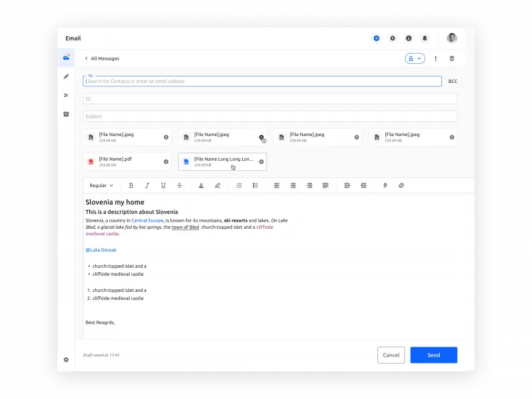This screenshot has height=399, width=532.
Task: Open the text color picker
Action: pos(201,186)
